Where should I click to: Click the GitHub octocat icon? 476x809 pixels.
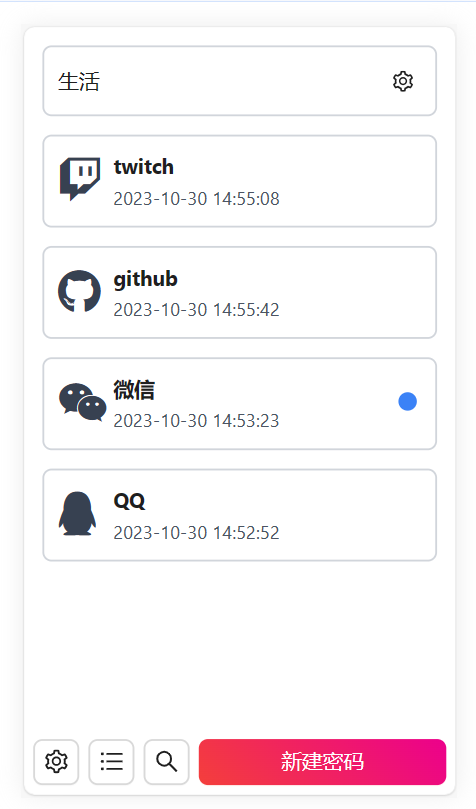pyautogui.click(x=79, y=291)
